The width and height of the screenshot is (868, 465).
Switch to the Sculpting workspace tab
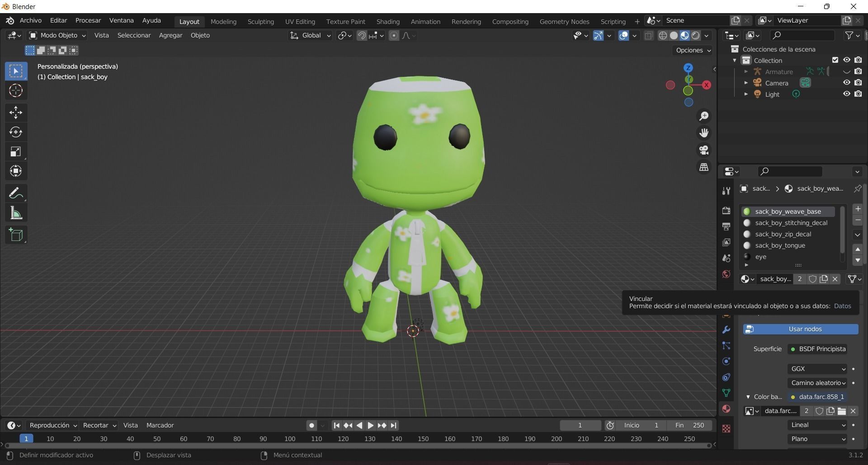click(x=261, y=21)
